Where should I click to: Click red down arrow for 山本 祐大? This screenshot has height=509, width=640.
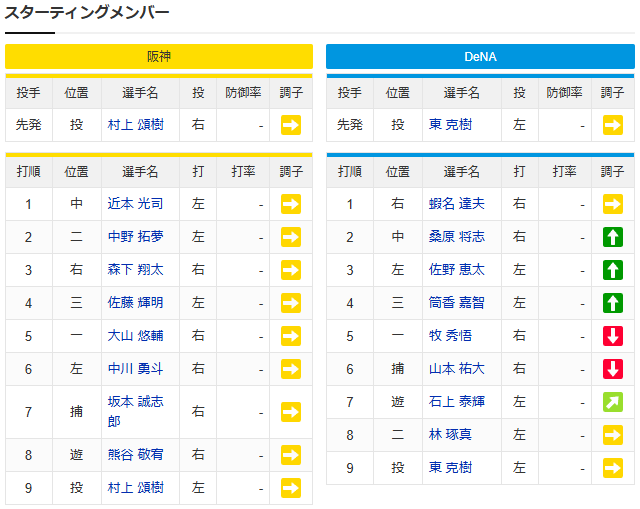(x=613, y=369)
